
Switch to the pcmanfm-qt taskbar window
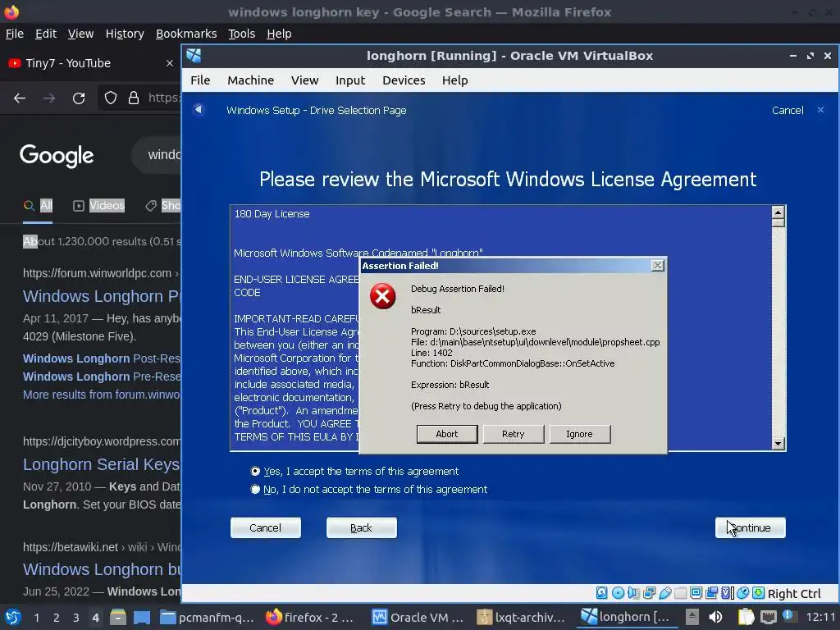tap(208, 617)
